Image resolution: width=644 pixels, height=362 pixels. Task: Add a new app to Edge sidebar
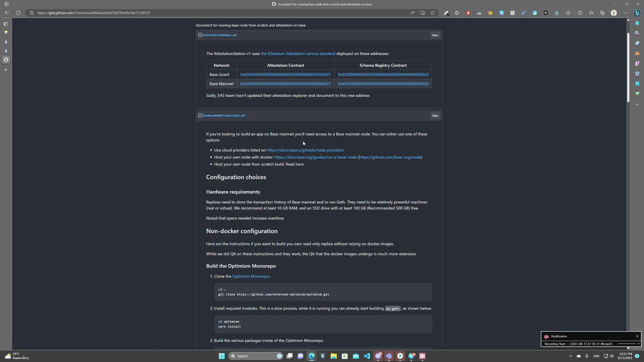[x=637, y=105]
